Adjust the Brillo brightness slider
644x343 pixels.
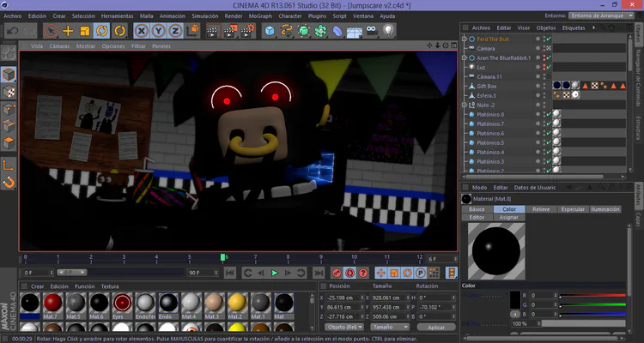[x=583, y=324]
